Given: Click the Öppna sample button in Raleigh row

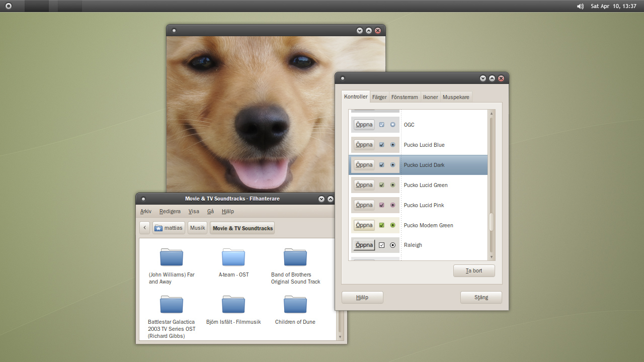Looking at the screenshot, I should click(x=364, y=245).
